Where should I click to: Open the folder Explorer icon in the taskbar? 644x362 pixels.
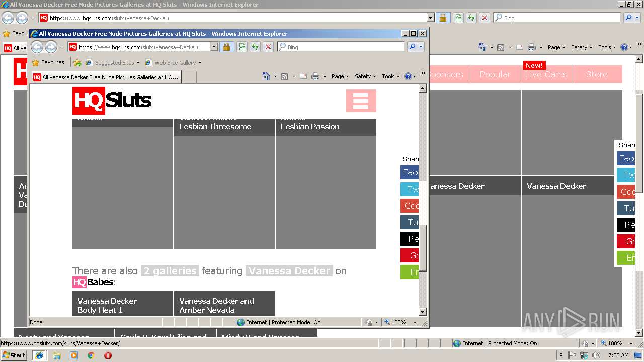[56, 355]
